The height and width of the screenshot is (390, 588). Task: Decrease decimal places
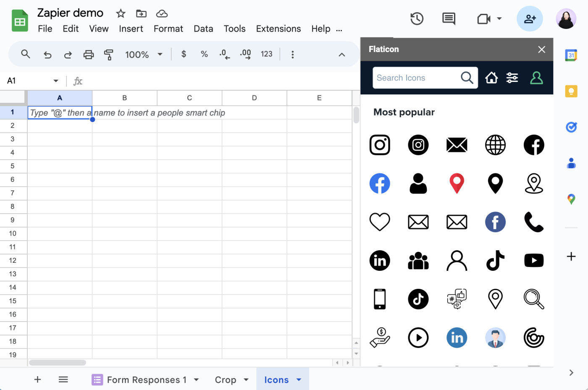(225, 55)
